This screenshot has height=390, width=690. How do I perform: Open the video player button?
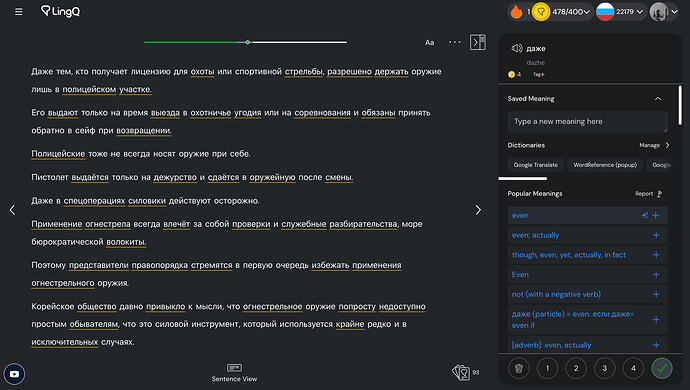click(14, 374)
